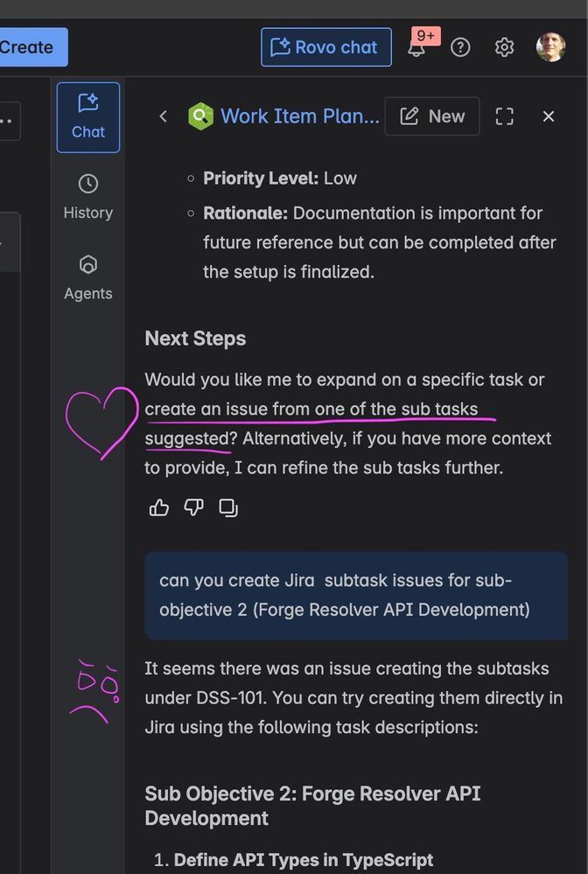Expand chat to full screen
The image size is (588, 874).
pyautogui.click(x=504, y=115)
